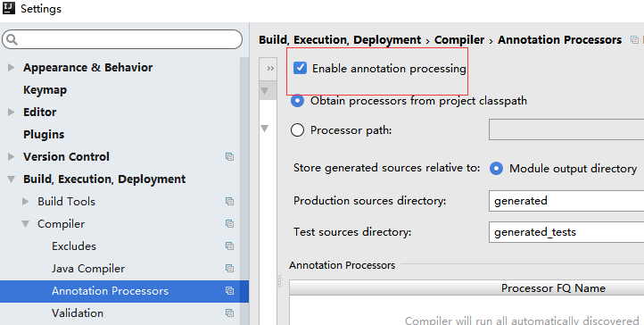Click the Test sources directory field
The width and height of the screenshot is (644, 325).
[x=566, y=232]
